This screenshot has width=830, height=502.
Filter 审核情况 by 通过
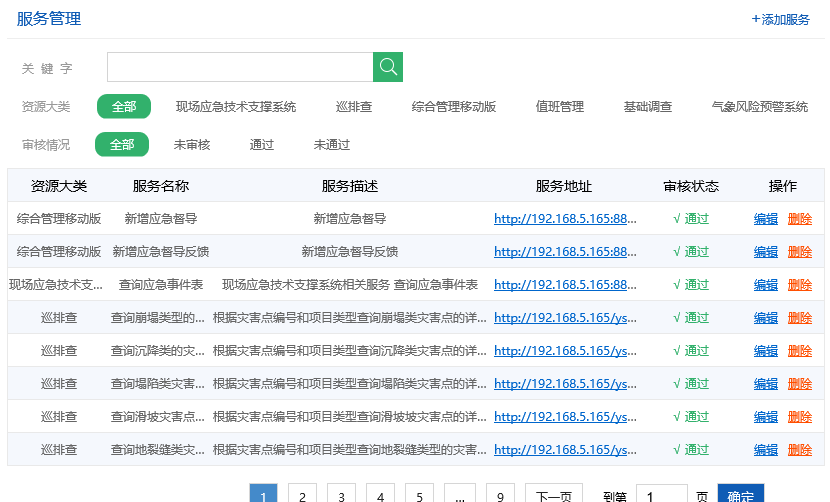click(262, 145)
